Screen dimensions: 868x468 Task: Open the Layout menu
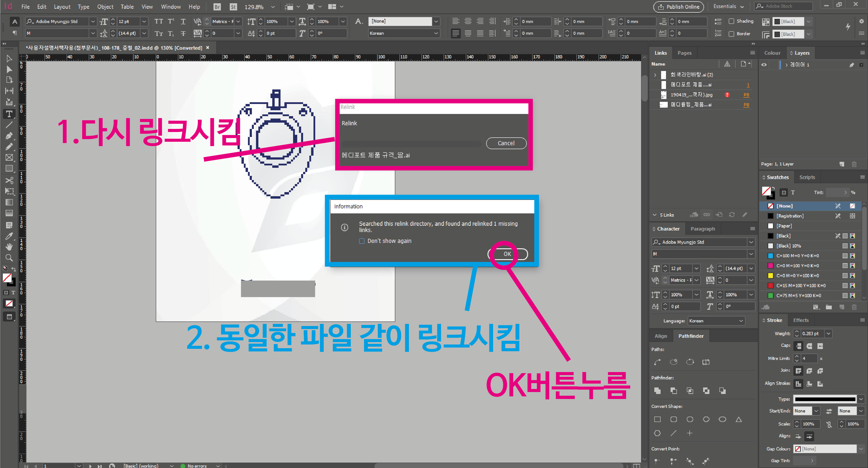[x=62, y=7]
